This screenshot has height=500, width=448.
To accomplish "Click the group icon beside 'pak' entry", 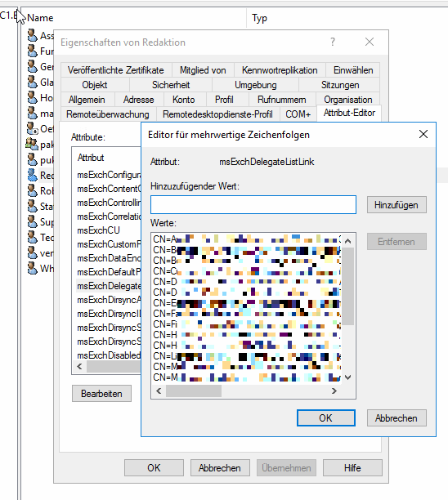I will [x=32, y=144].
